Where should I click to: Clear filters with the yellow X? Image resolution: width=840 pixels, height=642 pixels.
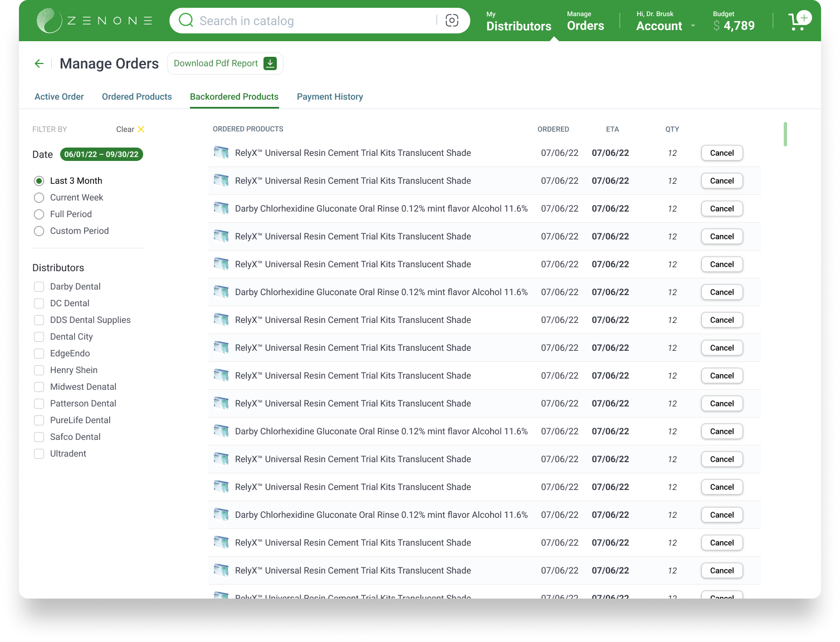point(141,129)
